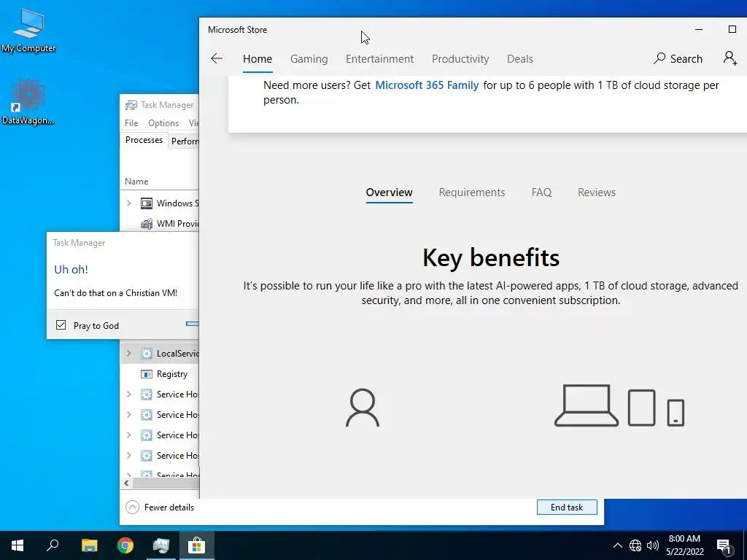Click the LocalService process gear icon
Screen dimensions: 747x560
click(x=146, y=354)
